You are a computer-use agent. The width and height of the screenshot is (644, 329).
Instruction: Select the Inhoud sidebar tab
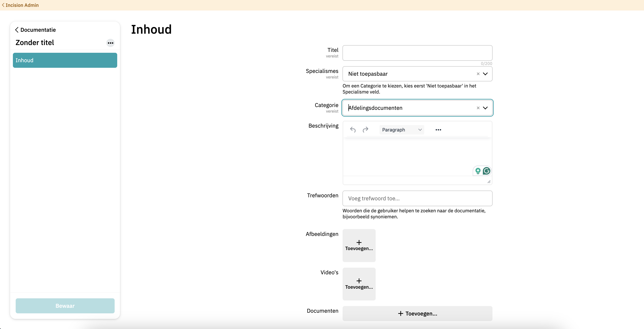point(65,60)
